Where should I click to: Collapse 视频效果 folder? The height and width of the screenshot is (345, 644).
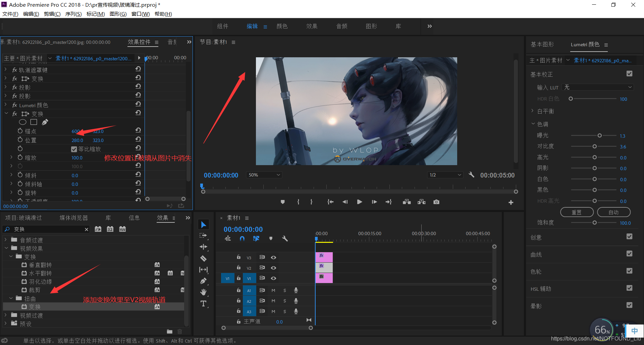6,248
